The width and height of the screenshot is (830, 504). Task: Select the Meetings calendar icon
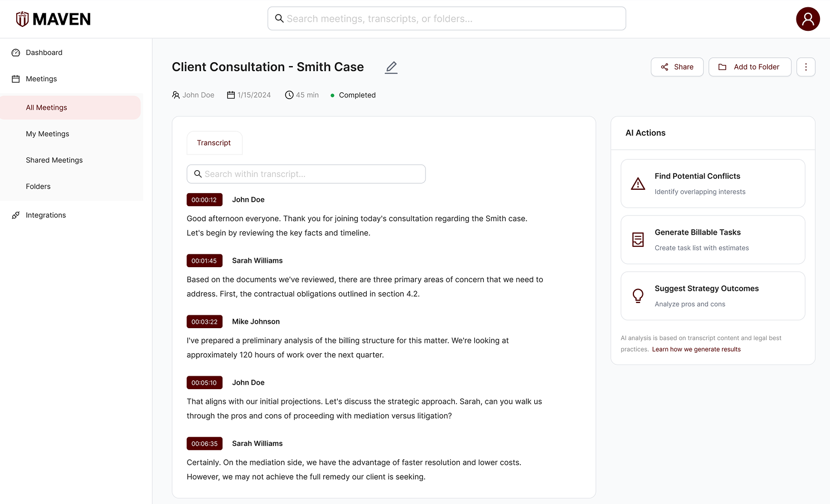pyautogui.click(x=15, y=78)
